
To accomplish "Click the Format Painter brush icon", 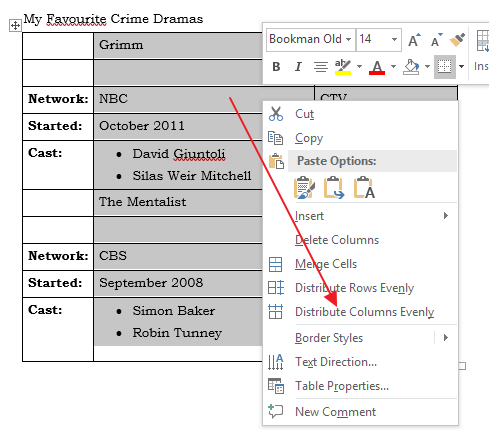I will (457, 40).
